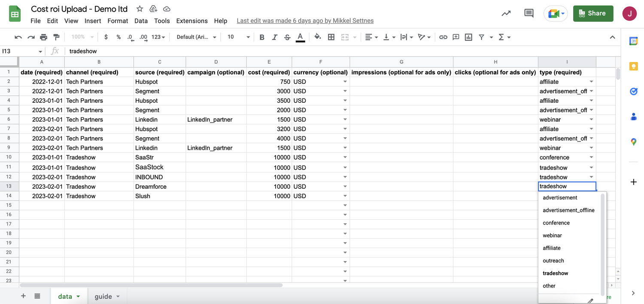The image size is (644, 304).
Task: Open comment history
Action: click(x=529, y=13)
